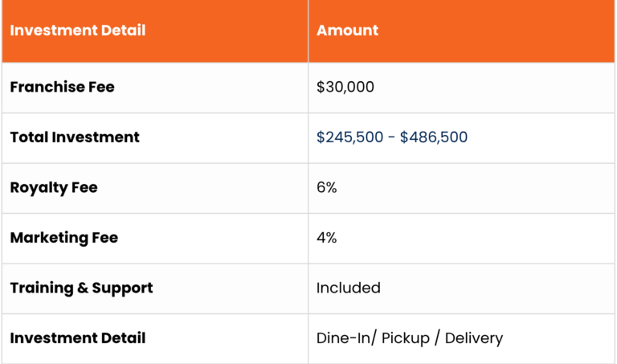Image resolution: width=617 pixels, height=364 pixels.
Task: Click the $245,500 lower investment figure
Action: point(349,137)
